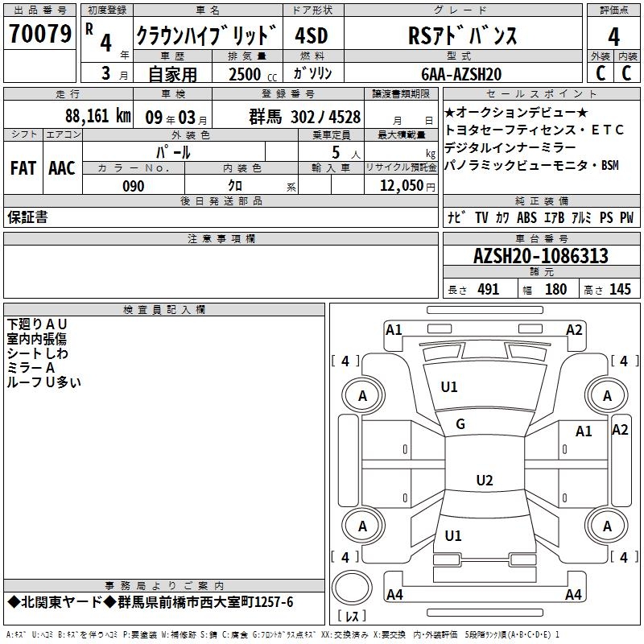The width and height of the screenshot is (644, 644).
Task: Click the mileage value 88,161 km
Action: [x=97, y=117]
